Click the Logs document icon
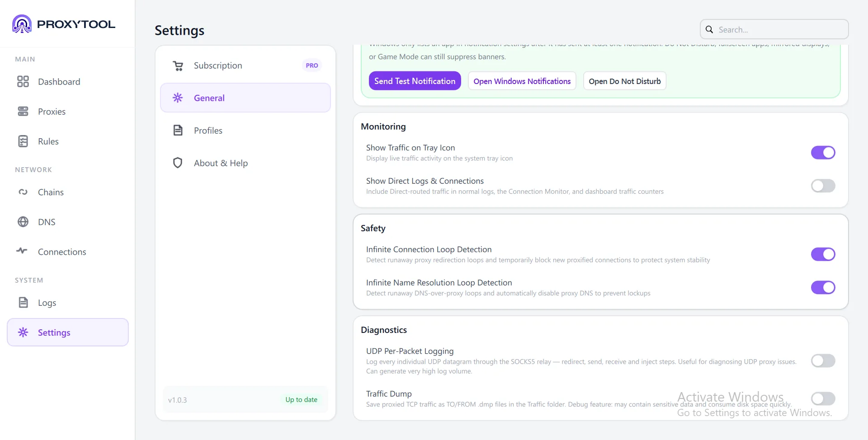This screenshot has width=868, height=440. [23, 303]
